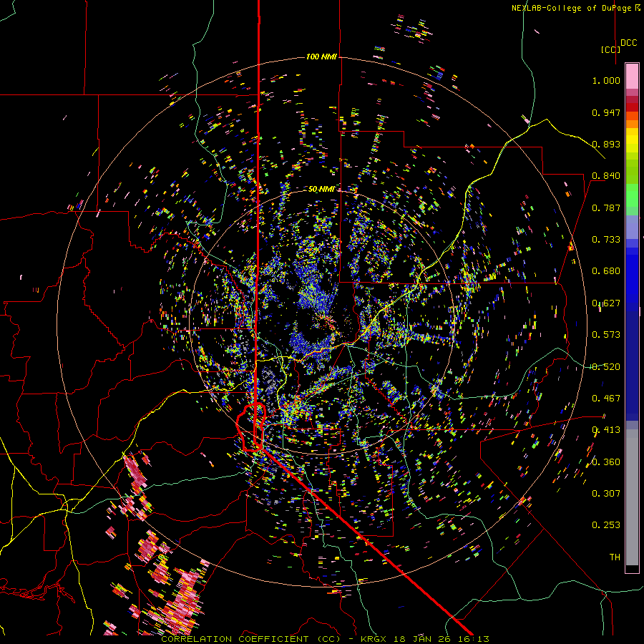The width and height of the screenshot is (644, 644).
Task: Select the 0.573 legend value
Action: click(606, 335)
